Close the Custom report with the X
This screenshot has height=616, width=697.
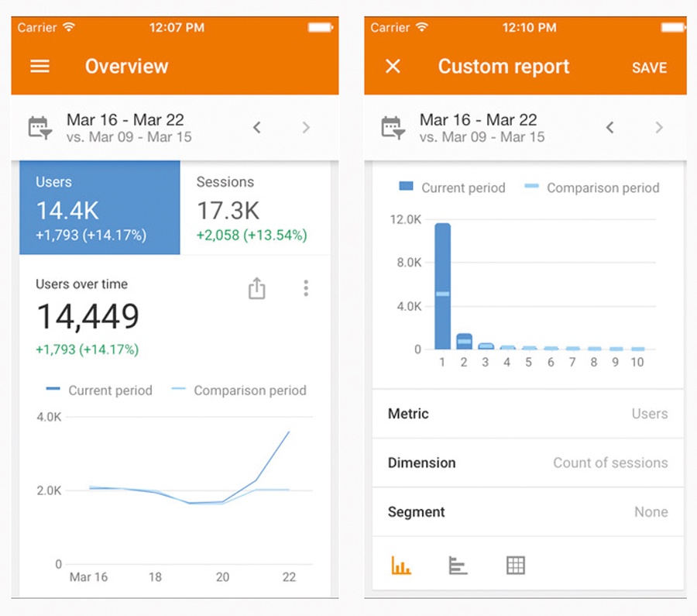point(392,67)
